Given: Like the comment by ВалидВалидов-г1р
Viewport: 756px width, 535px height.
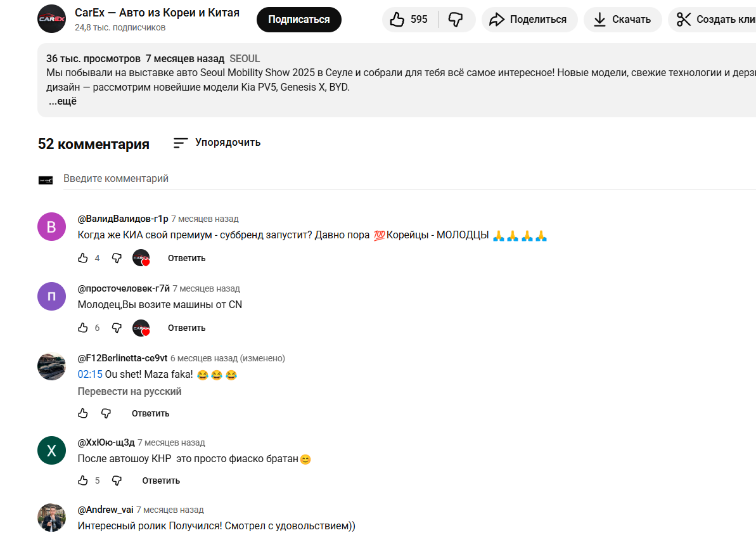Looking at the screenshot, I should point(83,258).
